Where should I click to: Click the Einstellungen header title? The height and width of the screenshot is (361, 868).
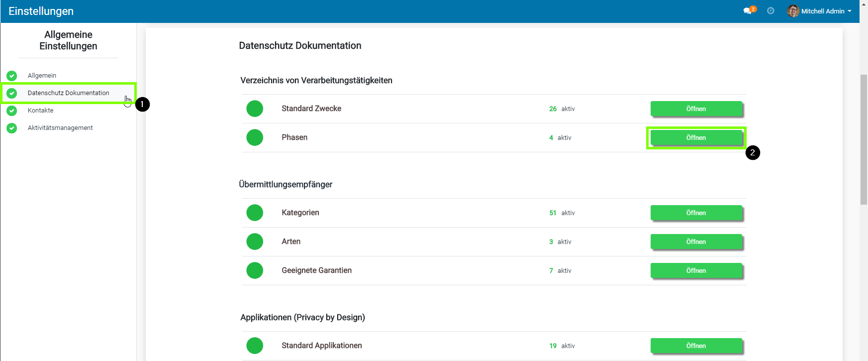pyautogui.click(x=41, y=11)
